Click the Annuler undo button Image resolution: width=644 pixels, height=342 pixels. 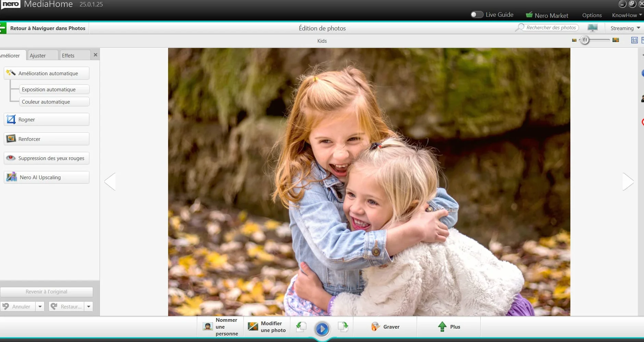pyautogui.click(x=18, y=306)
